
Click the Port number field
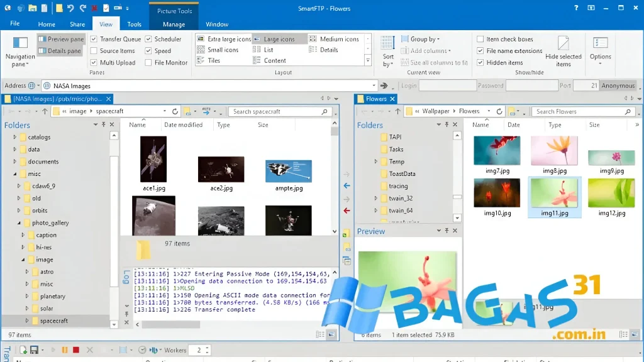(x=586, y=85)
